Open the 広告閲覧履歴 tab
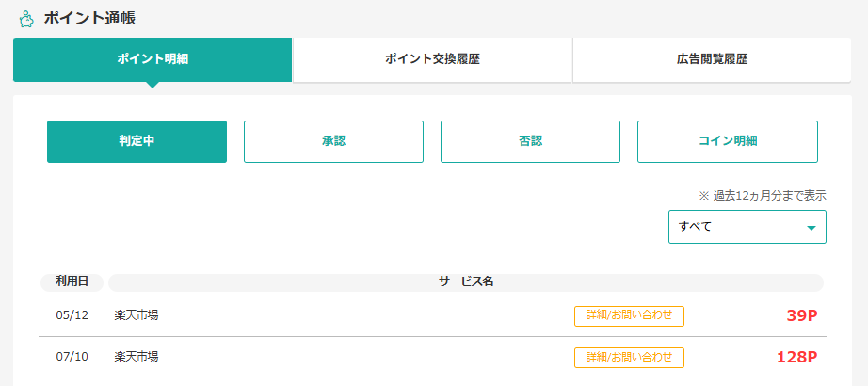Viewport: 868px width, 386px height. 712,60
